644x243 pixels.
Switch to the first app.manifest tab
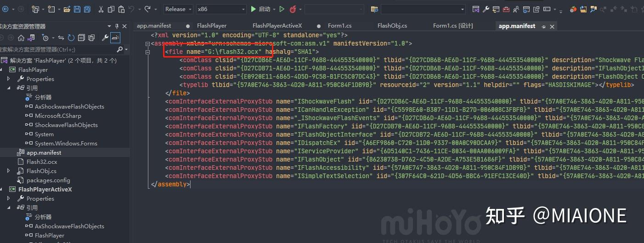coord(154,26)
